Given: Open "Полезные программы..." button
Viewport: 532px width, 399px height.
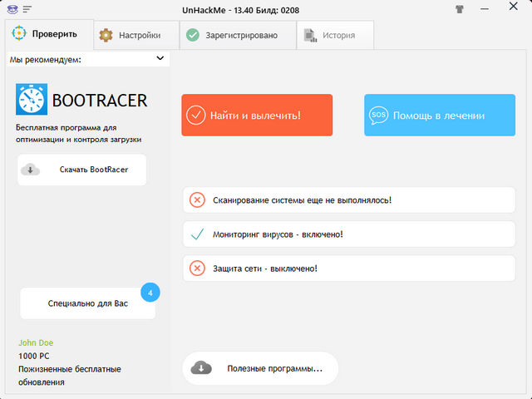Looking at the screenshot, I should [x=260, y=367].
